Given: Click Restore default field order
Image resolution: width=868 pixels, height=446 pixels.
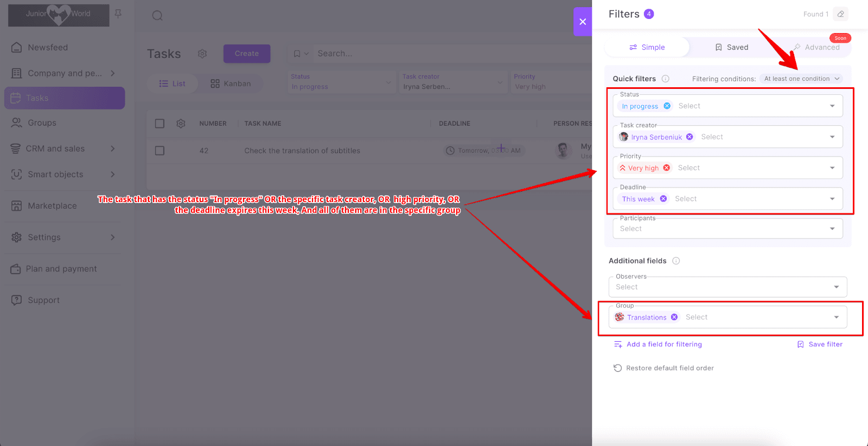Looking at the screenshot, I should click(x=663, y=369).
